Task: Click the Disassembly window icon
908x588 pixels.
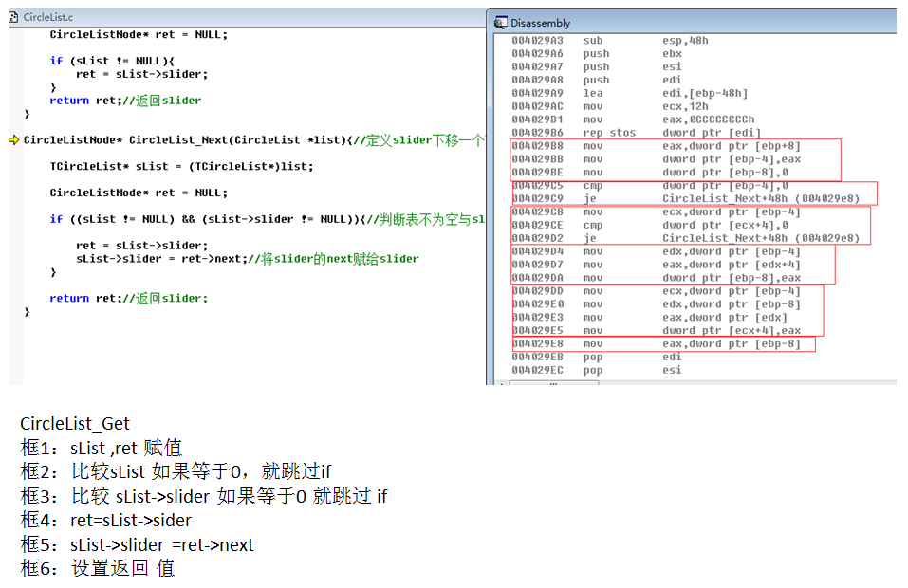Action: pos(500,23)
